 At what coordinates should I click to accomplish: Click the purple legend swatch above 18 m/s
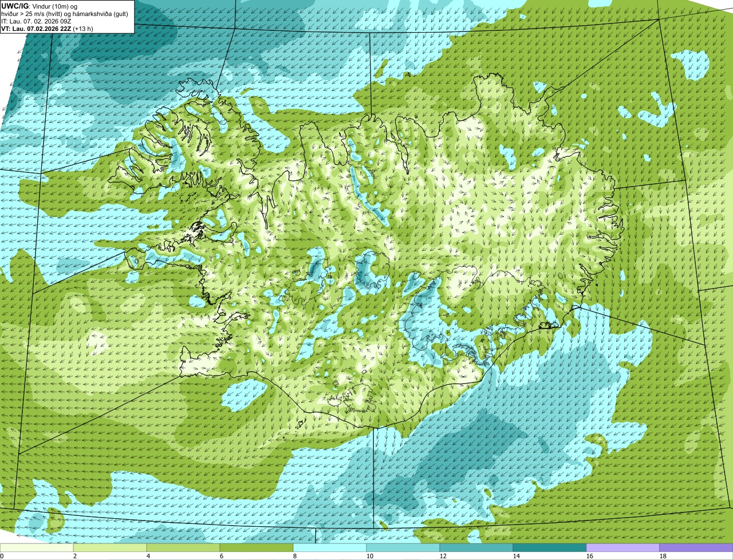[x=696, y=548]
